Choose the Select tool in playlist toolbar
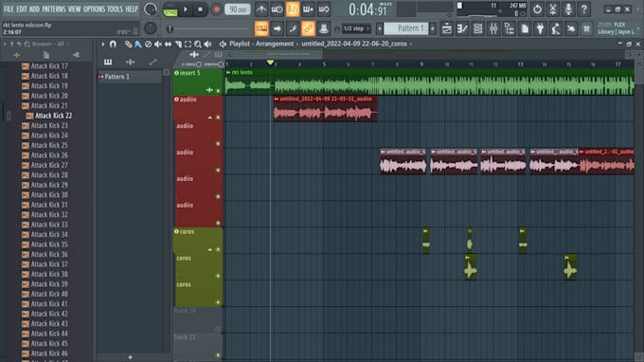644x362 pixels. click(188, 44)
